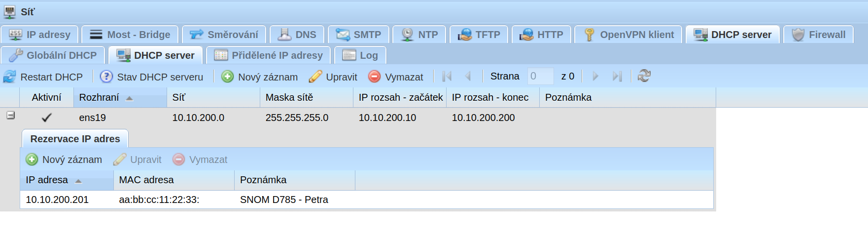Go to first page arrow
Image resolution: width=868 pixels, height=241 pixels.
tap(447, 76)
